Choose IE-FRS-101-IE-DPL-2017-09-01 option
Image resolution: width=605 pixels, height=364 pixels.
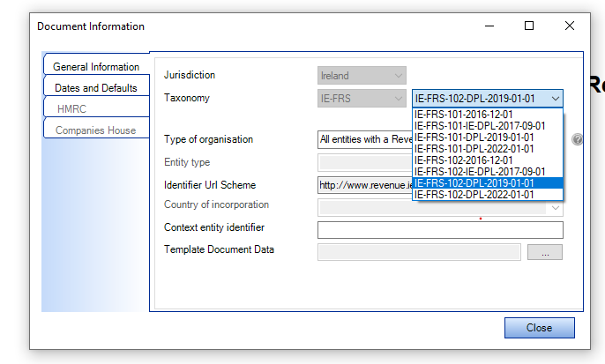click(479, 126)
